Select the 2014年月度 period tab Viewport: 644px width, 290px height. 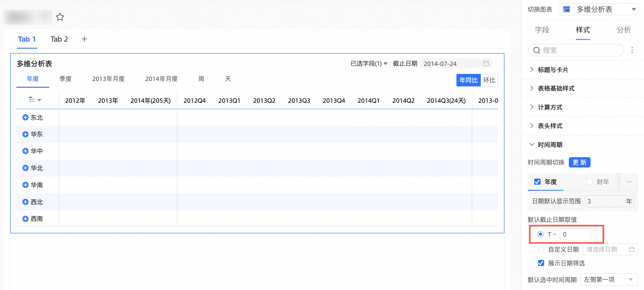(162, 79)
